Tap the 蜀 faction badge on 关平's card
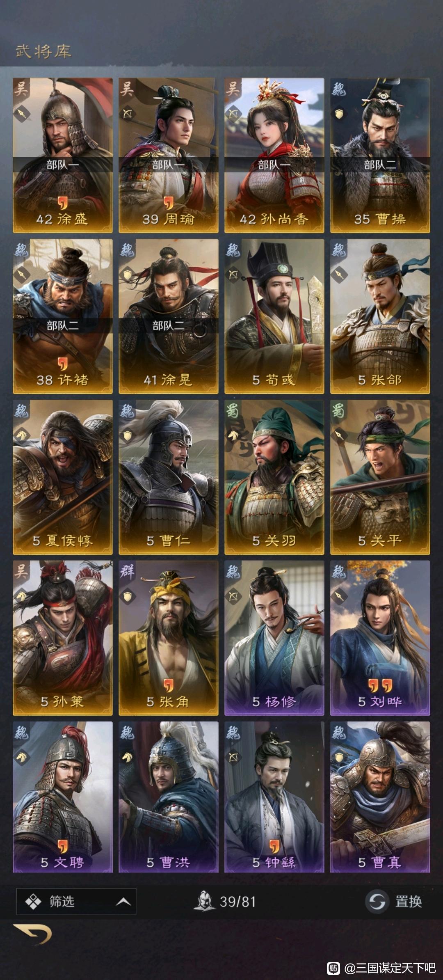Screen dimensions: 443x980 point(338,410)
